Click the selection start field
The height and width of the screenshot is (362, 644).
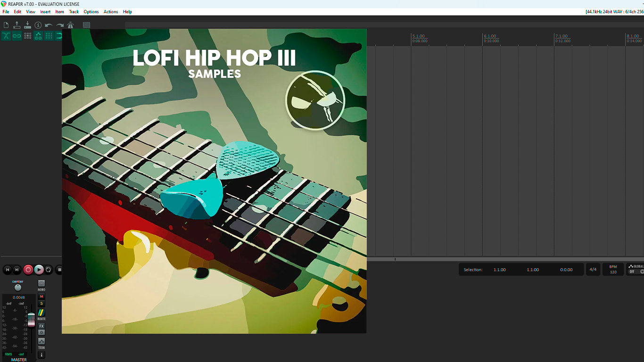coord(500,270)
